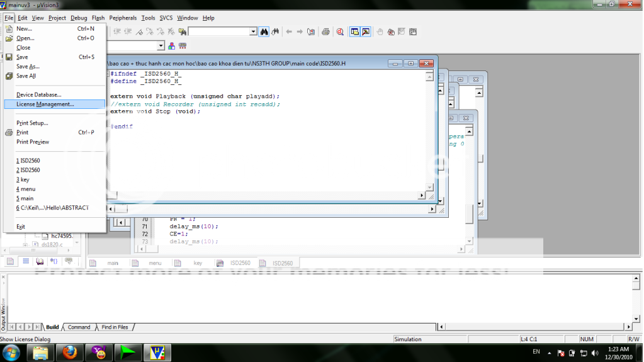Open the find text combo box dropdown

click(x=253, y=31)
